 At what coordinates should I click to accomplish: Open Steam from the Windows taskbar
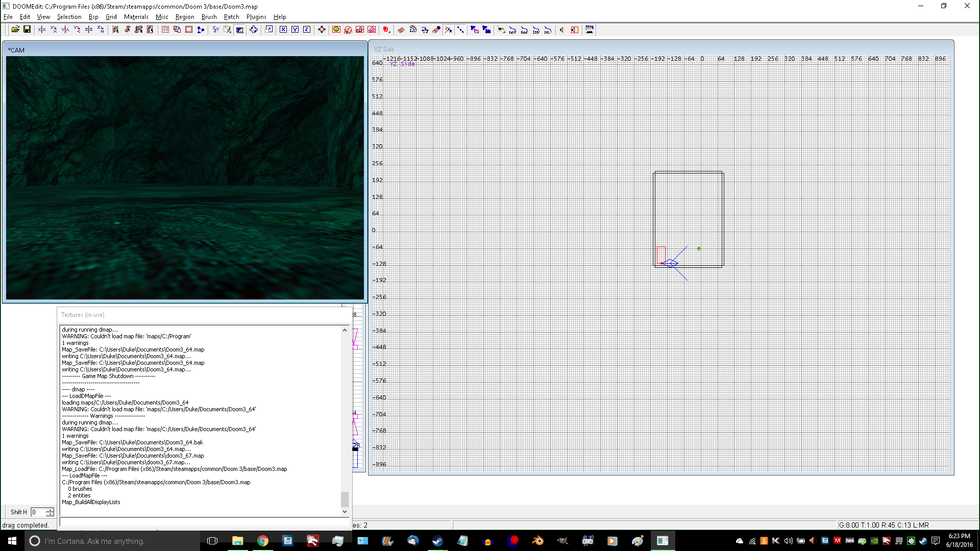click(437, 541)
